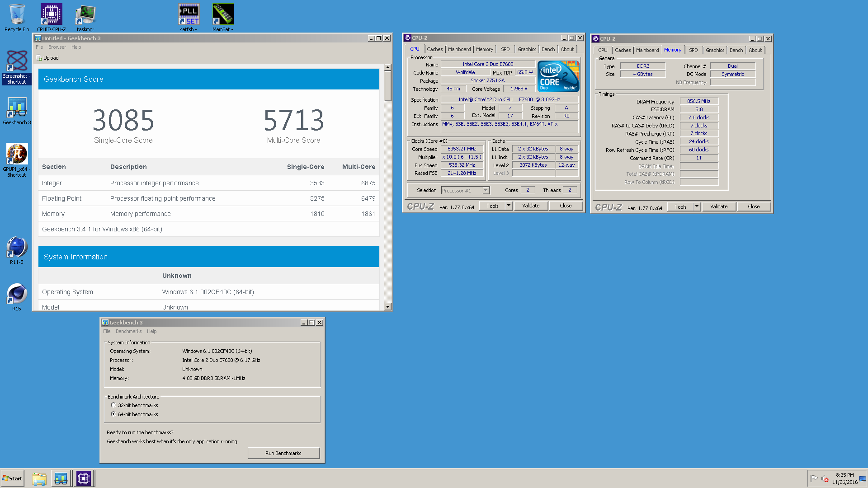Screen dimensions: 868x488
Task: Switch to Graphics tab in left CPU-Z window
Action: point(527,49)
